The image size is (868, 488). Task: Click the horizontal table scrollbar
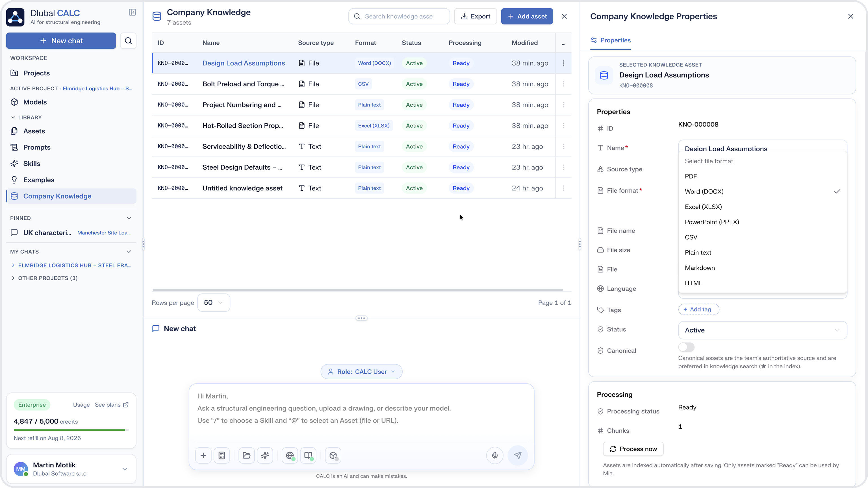tap(357, 290)
